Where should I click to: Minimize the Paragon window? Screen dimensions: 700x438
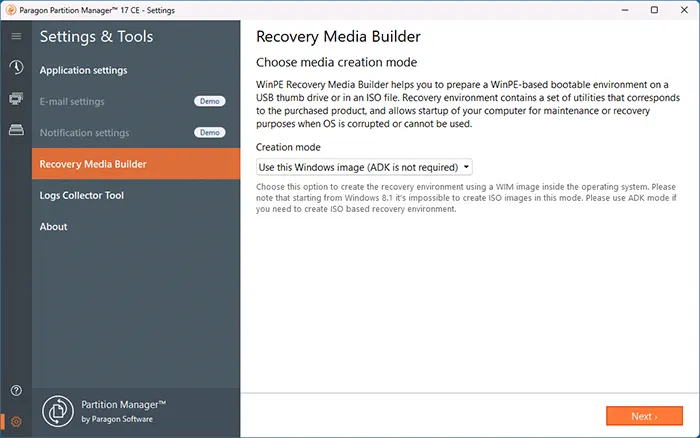[x=625, y=10]
